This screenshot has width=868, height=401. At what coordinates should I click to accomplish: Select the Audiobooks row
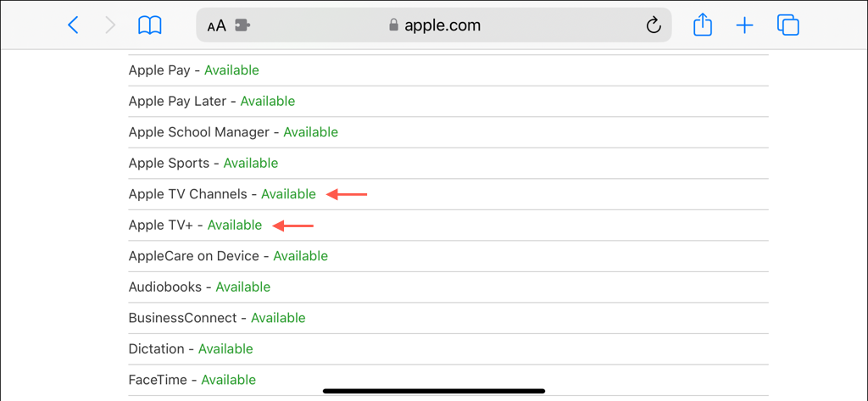tap(200, 287)
